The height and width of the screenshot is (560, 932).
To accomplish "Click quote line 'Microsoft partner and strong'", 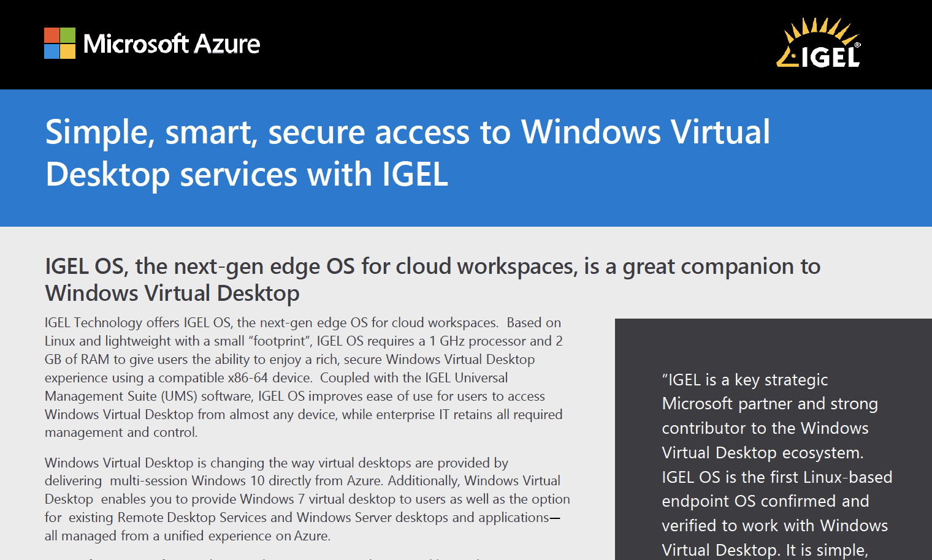I will click(770, 404).
